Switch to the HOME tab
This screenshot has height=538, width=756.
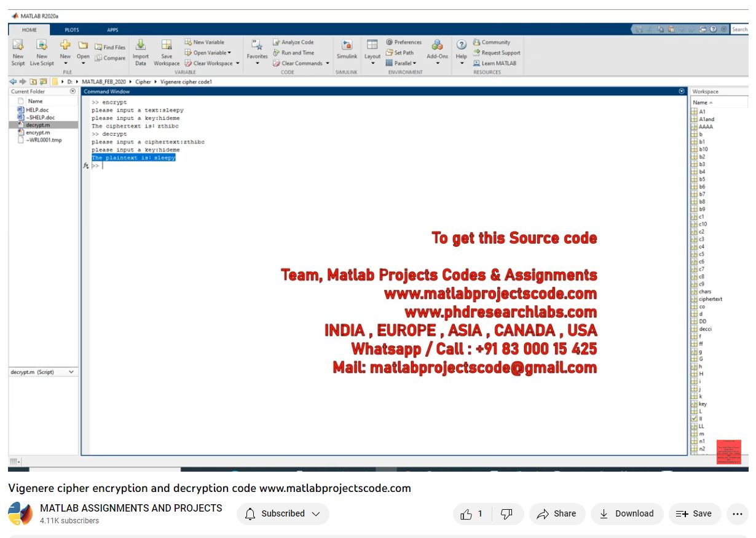click(30, 29)
